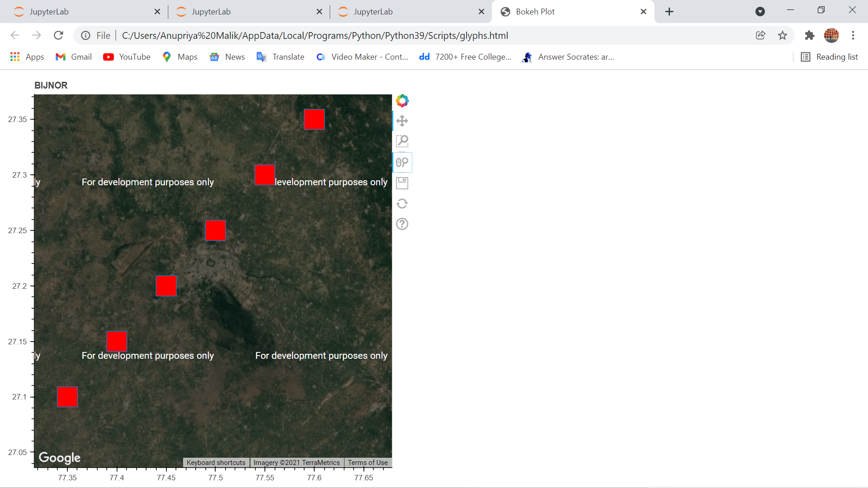The image size is (868, 488).
Task: Click the Bokeh logo icon
Action: [402, 100]
